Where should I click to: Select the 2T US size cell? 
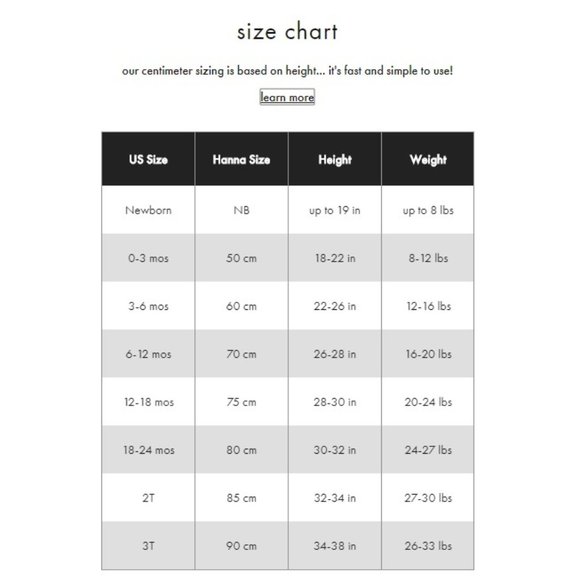(x=148, y=498)
